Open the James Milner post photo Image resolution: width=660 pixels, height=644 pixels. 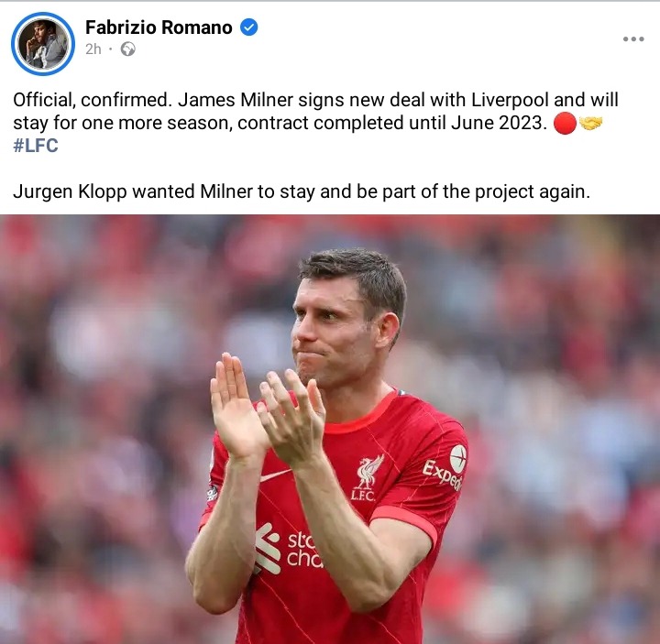(x=330, y=429)
